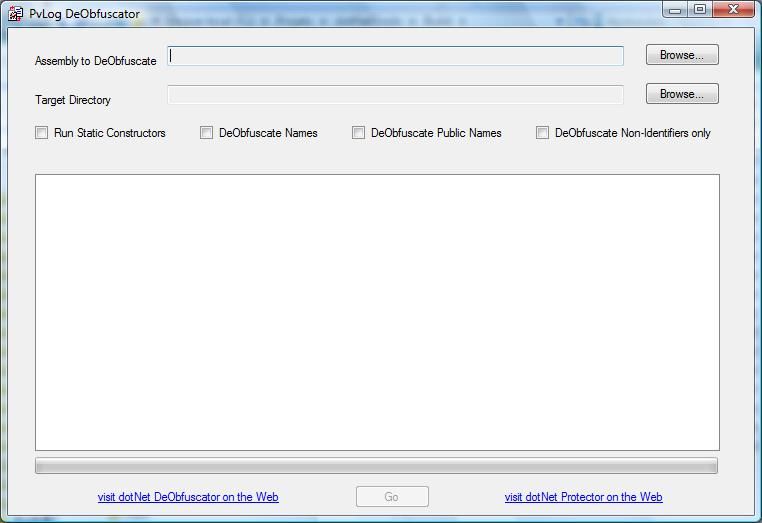Screen dimensions: 762x523
Task: Click the progress bar above the Go button
Action: [x=376, y=466]
